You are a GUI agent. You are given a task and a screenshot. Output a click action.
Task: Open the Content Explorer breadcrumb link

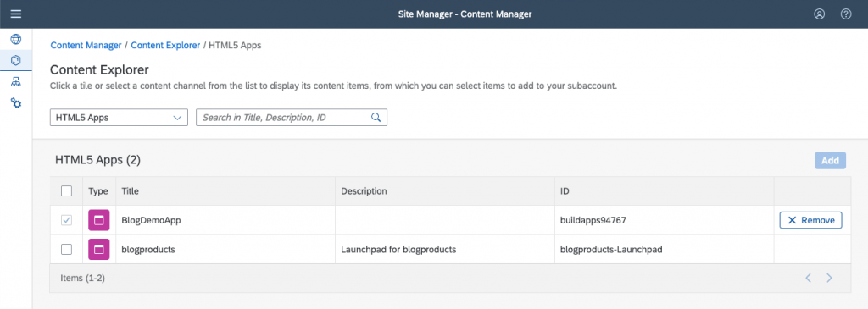(x=165, y=46)
